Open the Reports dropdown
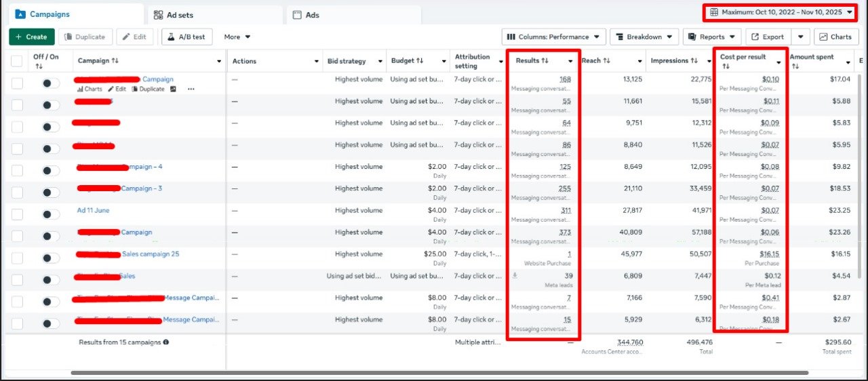The height and width of the screenshot is (381, 868). (x=712, y=37)
